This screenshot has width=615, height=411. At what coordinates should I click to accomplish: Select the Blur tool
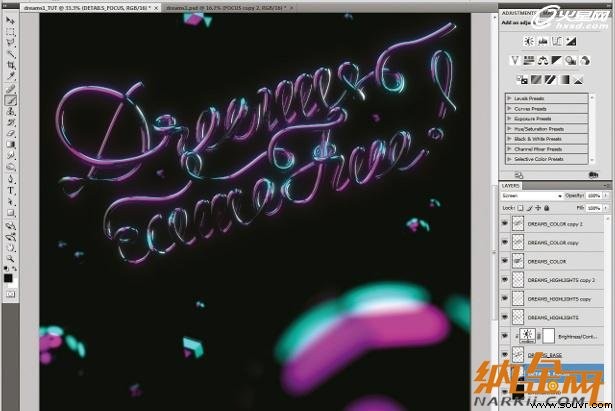coord(11,156)
